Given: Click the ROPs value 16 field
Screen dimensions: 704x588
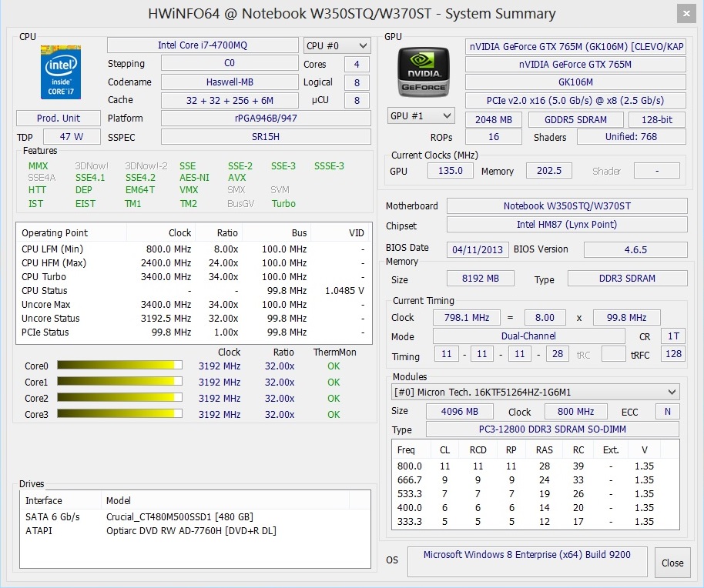Looking at the screenshot, I should [494, 137].
